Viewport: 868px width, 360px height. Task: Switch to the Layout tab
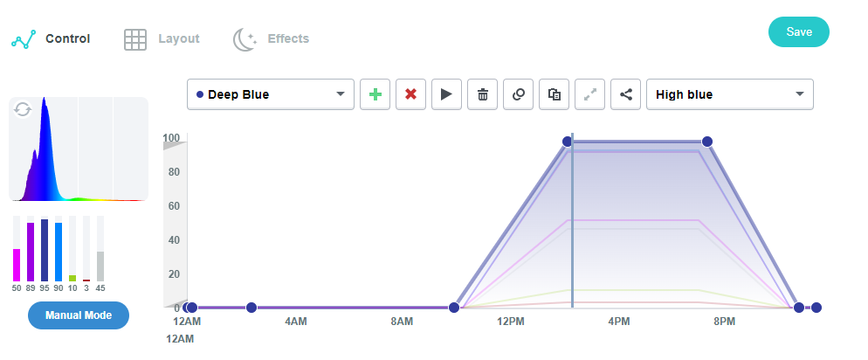coord(162,38)
